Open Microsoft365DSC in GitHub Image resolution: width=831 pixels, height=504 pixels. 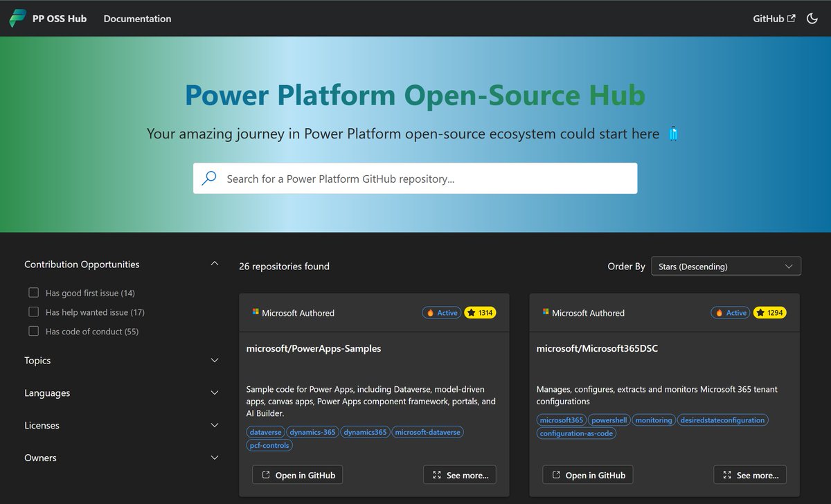588,475
